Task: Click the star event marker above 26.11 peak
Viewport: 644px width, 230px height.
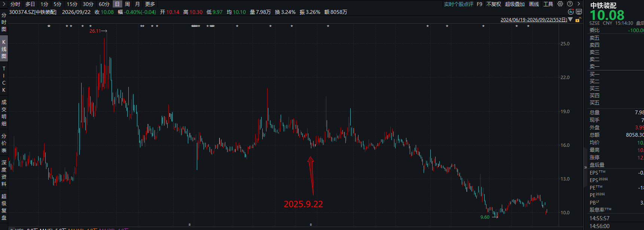Action: [x=91, y=26]
